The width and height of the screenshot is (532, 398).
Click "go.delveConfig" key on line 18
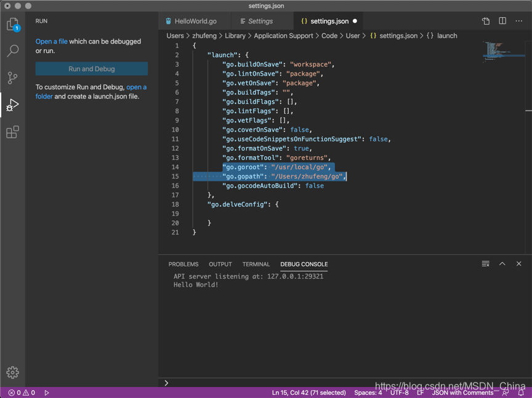tap(238, 204)
